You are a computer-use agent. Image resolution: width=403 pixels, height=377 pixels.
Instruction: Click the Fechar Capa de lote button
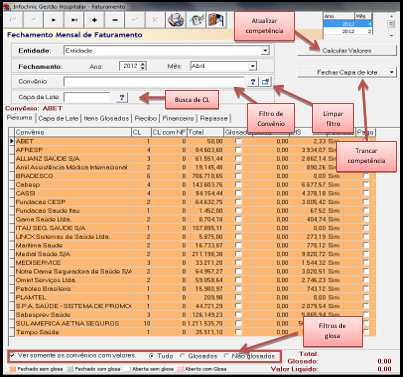point(342,72)
